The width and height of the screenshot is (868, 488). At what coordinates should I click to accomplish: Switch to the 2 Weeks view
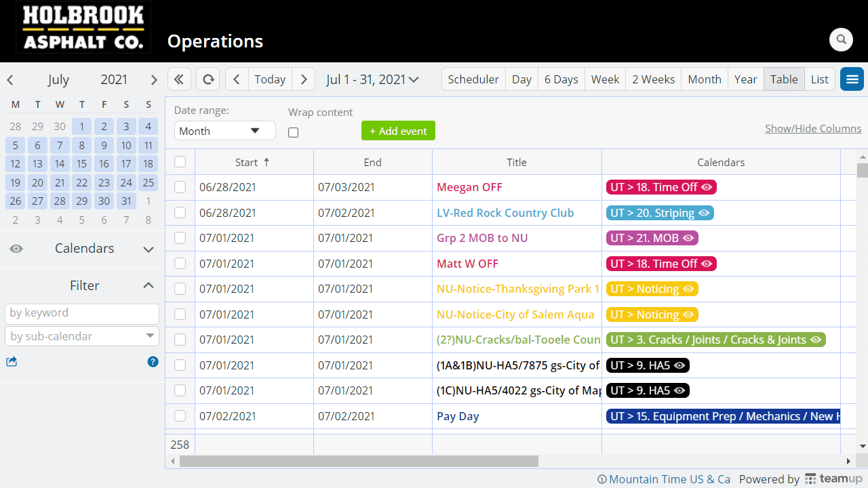(x=653, y=79)
